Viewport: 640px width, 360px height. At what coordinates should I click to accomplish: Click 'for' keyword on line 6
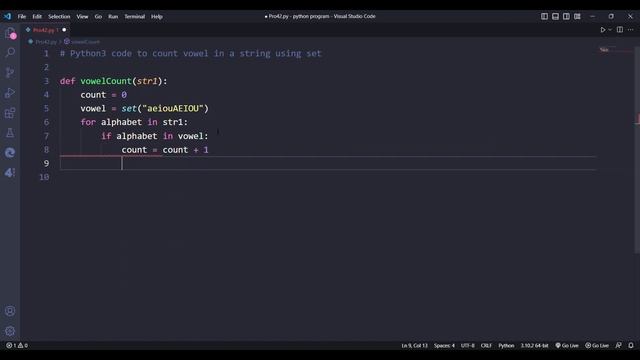(x=88, y=122)
